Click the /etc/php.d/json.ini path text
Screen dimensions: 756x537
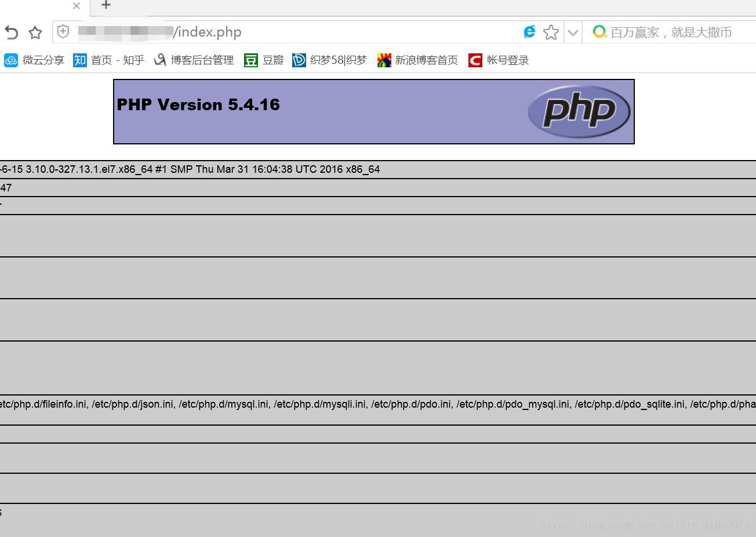[x=134, y=404]
